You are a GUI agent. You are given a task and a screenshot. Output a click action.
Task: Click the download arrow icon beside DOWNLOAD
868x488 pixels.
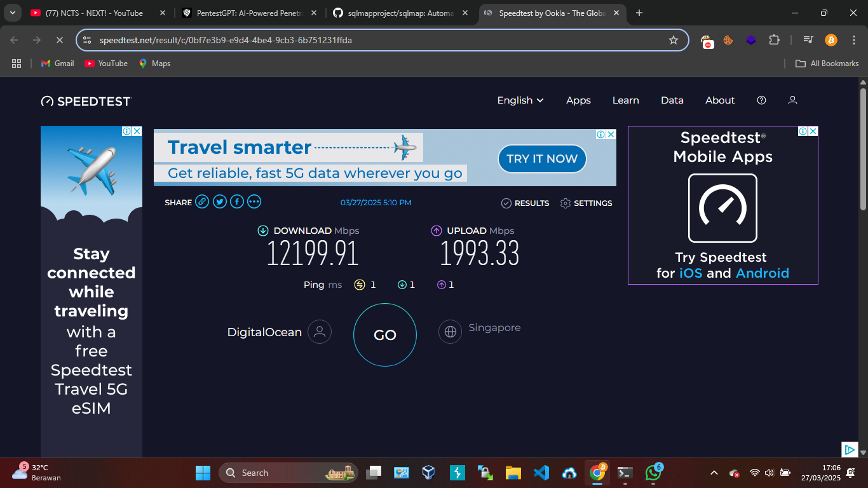click(263, 231)
